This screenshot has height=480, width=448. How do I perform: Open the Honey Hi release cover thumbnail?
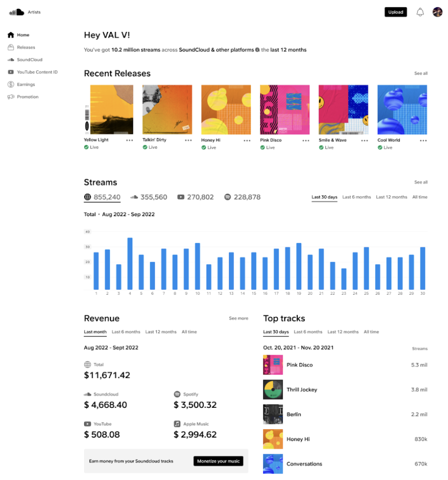click(x=226, y=110)
